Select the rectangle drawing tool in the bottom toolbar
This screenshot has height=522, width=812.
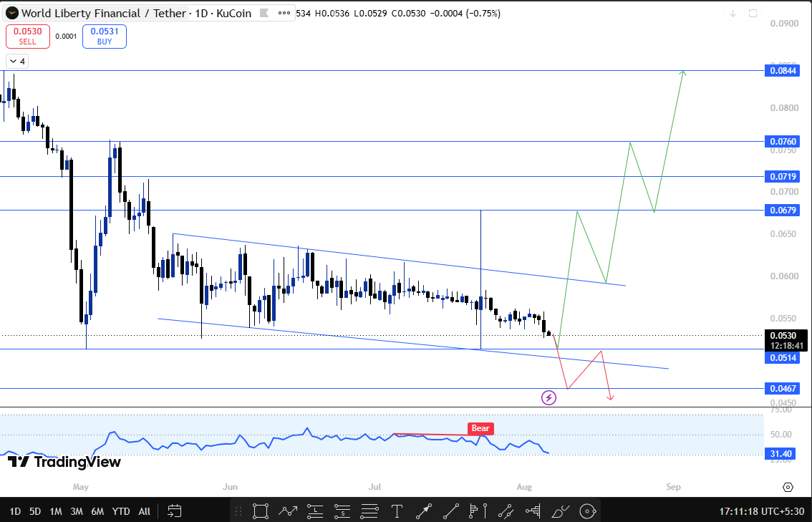[261, 511]
